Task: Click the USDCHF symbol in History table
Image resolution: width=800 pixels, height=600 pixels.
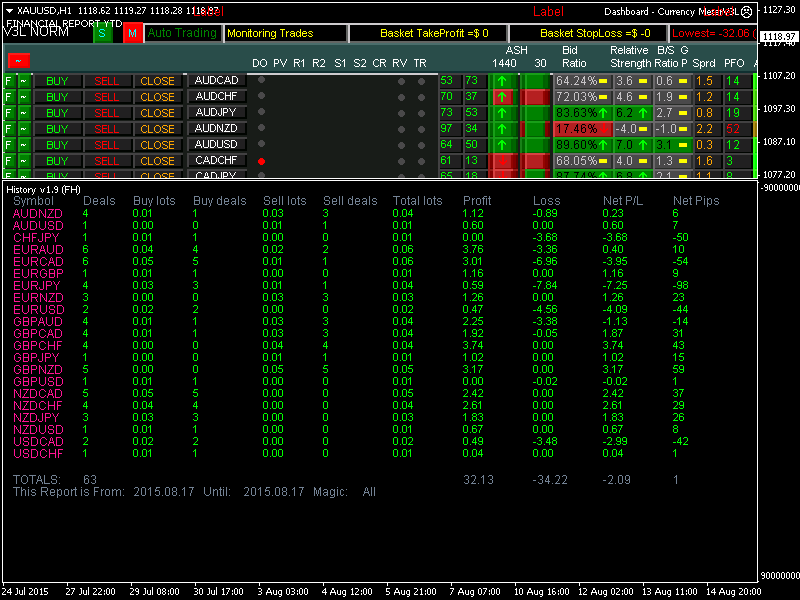Action: pos(38,454)
